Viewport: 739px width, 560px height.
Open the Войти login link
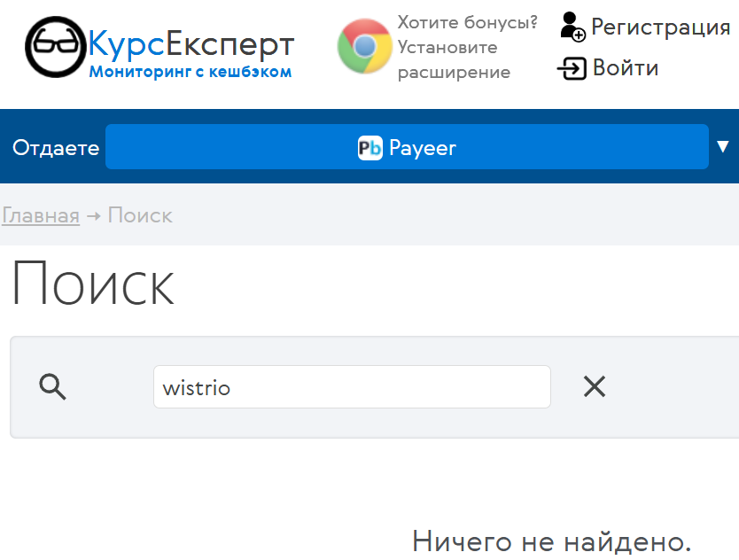point(625,68)
